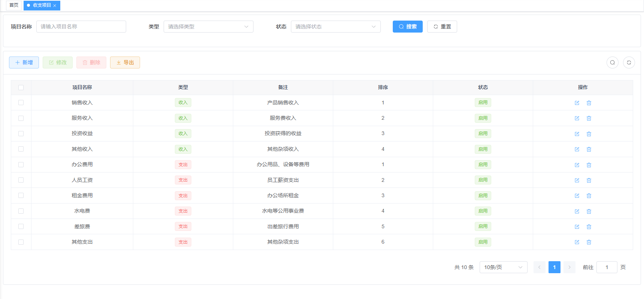This screenshot has height=299, width=644.
Task: Open the 类型 dropdown filter
Action: click(x=208, y=27)
